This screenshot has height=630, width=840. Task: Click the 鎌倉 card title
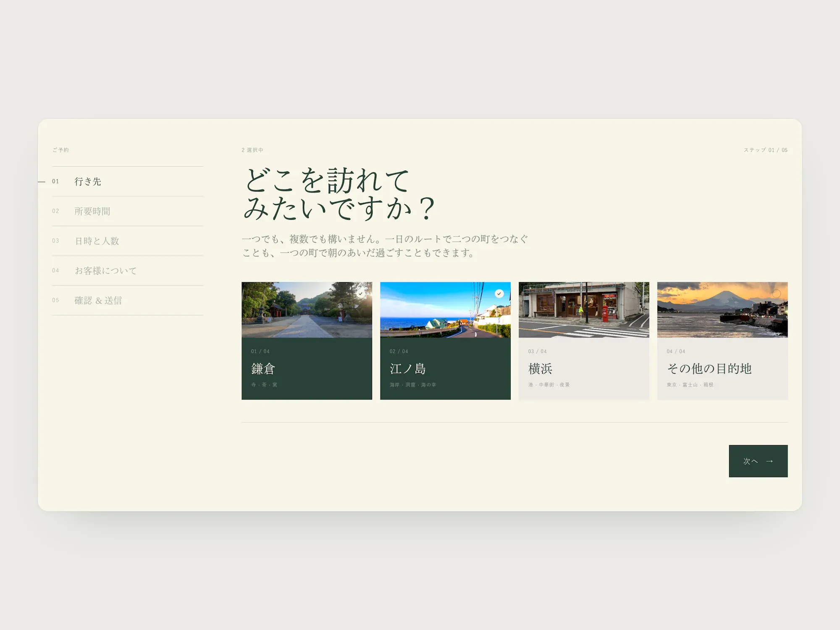263,368
